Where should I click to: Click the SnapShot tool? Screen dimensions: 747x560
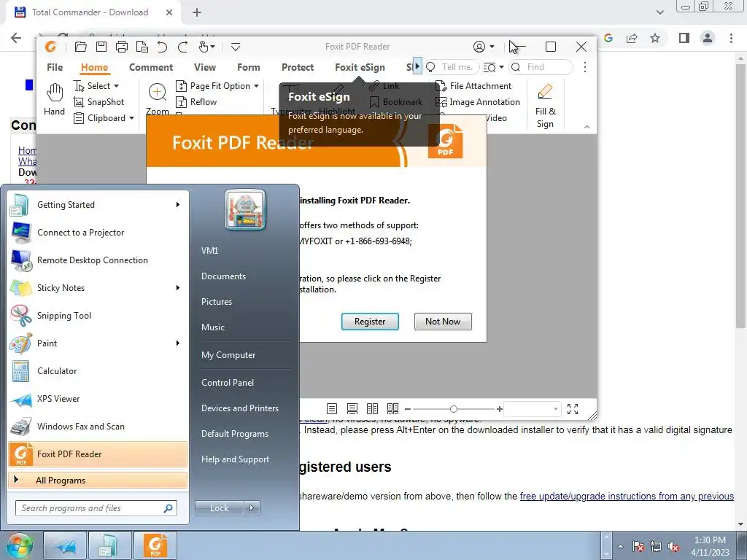(x=98, y=102)
